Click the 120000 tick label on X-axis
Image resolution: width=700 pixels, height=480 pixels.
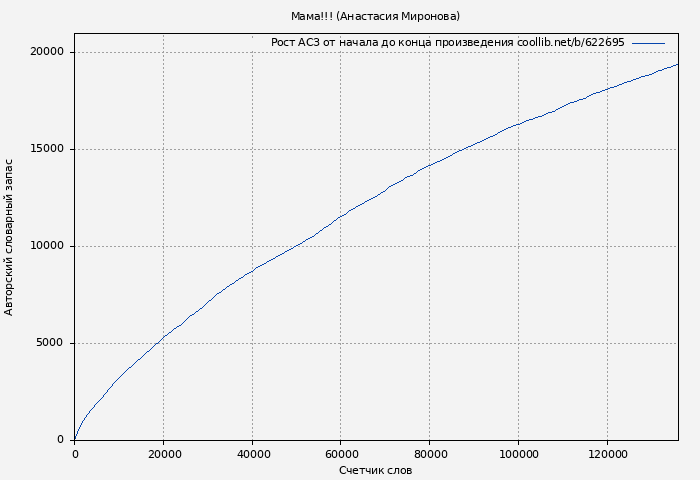click(607, 454)
